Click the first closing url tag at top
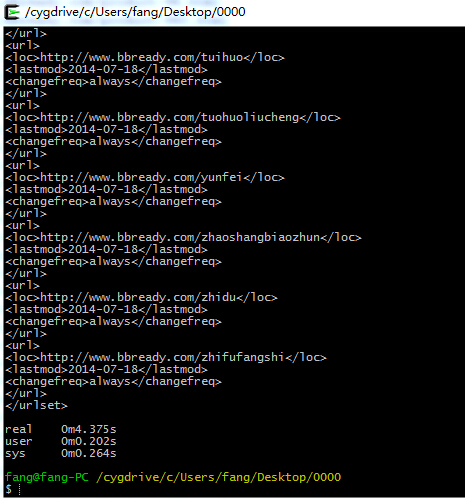Viewport: 465px width, 499px height. [26, 33]
